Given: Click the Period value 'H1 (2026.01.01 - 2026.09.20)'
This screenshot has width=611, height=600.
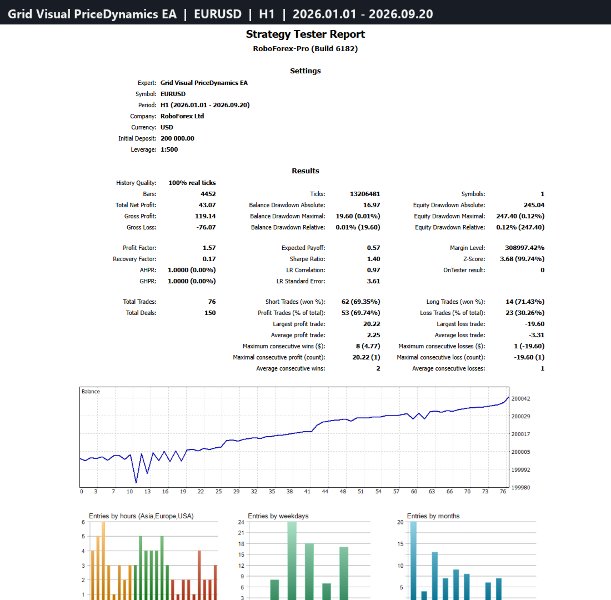Looking at the screenshot, I should tap(205, 105).
